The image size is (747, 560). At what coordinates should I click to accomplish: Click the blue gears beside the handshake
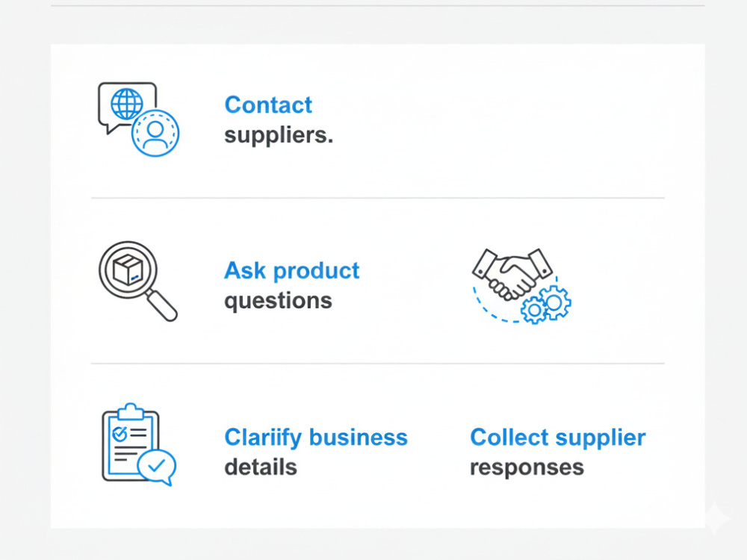[x=546, y=305]
